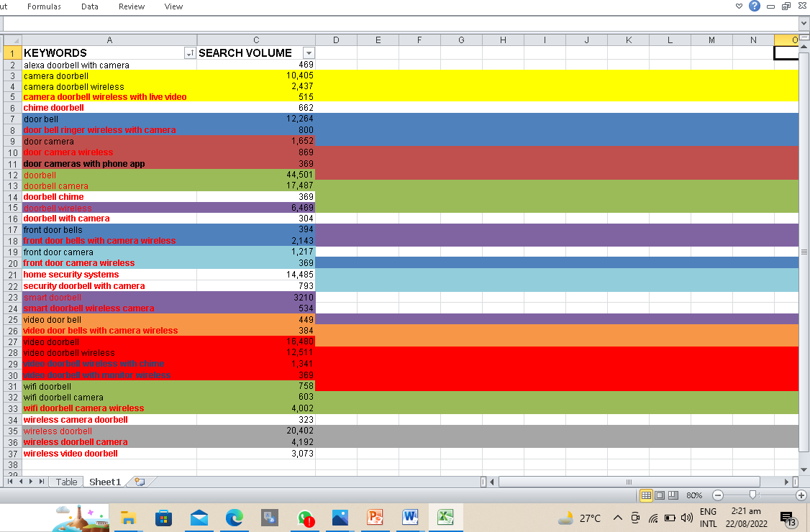Click the 80% zoom level button
The image size is (810, 532).
[x=694, y=495]
